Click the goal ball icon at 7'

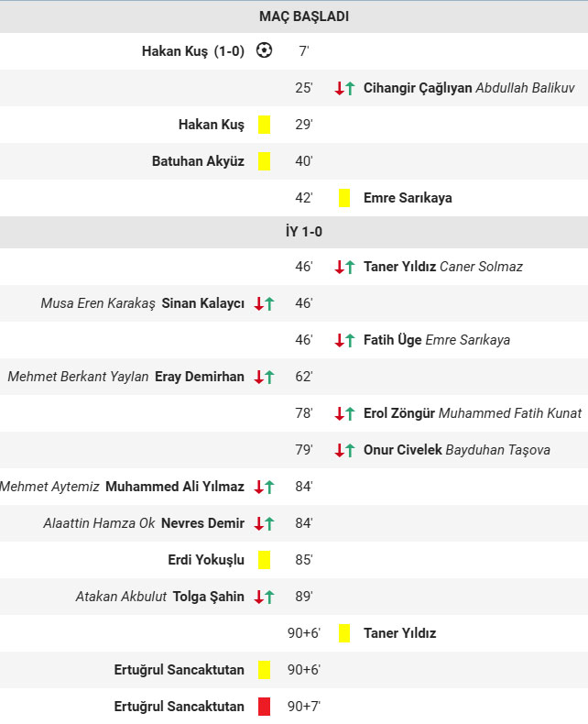[x=264, y=51]
